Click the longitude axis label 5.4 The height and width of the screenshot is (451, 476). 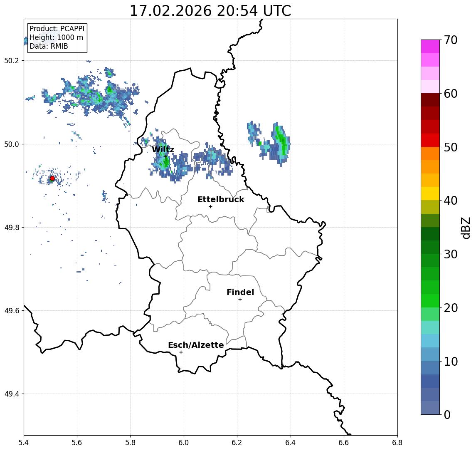click(24, 443)
